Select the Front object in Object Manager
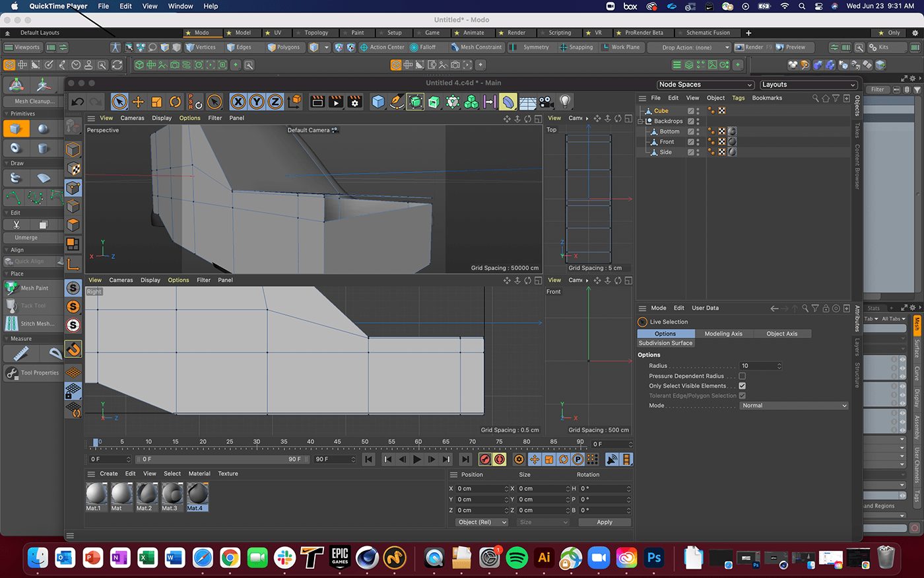The image size is (924, 578). (667, 142)
